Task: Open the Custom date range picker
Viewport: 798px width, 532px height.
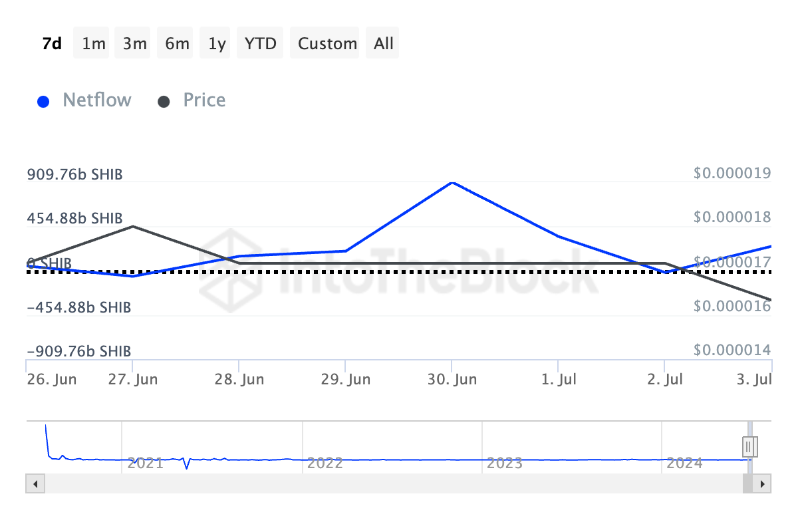Action: pyautogui.click(x=327, y=44)
